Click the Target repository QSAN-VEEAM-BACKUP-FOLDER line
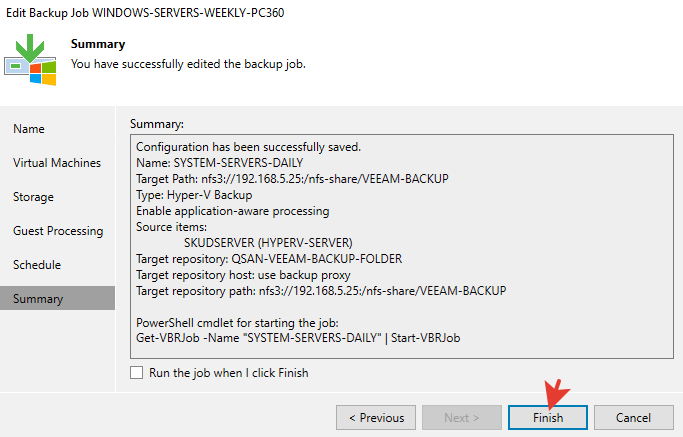This screenshot has height=437, width=683. pyautogui.click(x=269, y=258)
